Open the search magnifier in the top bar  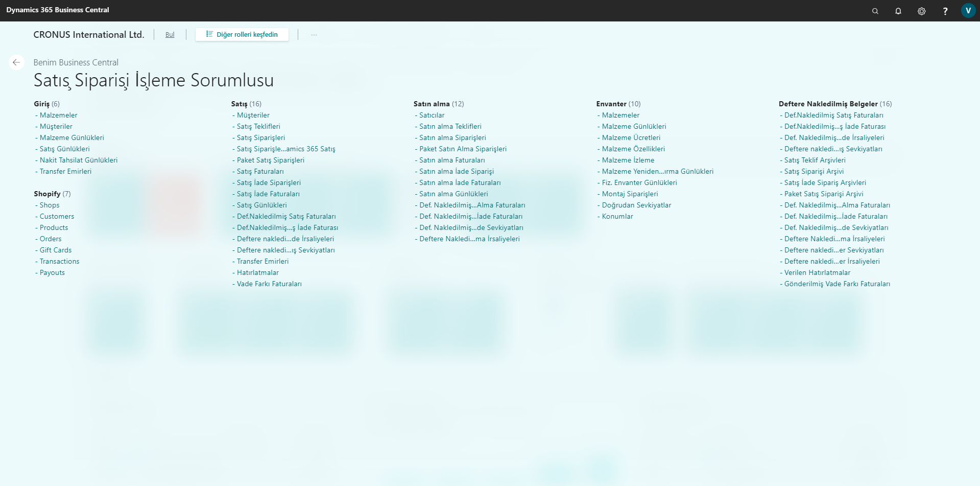[875, 11]
